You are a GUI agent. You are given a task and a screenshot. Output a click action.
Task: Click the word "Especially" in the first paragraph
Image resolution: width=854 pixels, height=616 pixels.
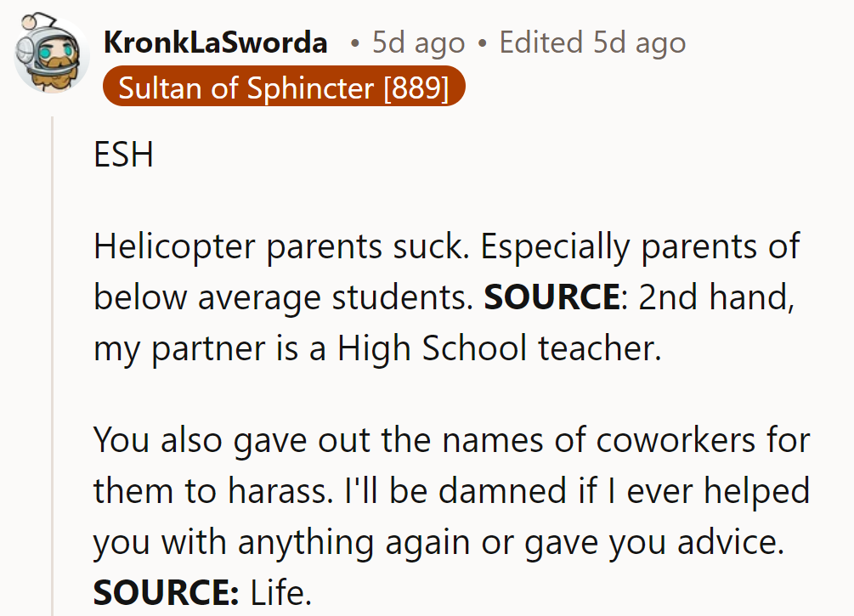[x=555, y=247]
